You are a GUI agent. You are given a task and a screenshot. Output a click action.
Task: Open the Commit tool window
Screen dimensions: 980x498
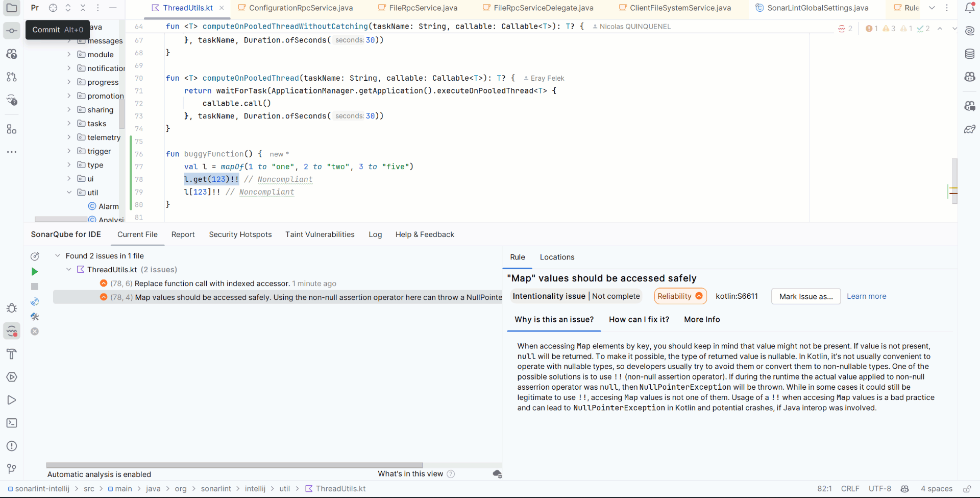[x=12, y=31]
